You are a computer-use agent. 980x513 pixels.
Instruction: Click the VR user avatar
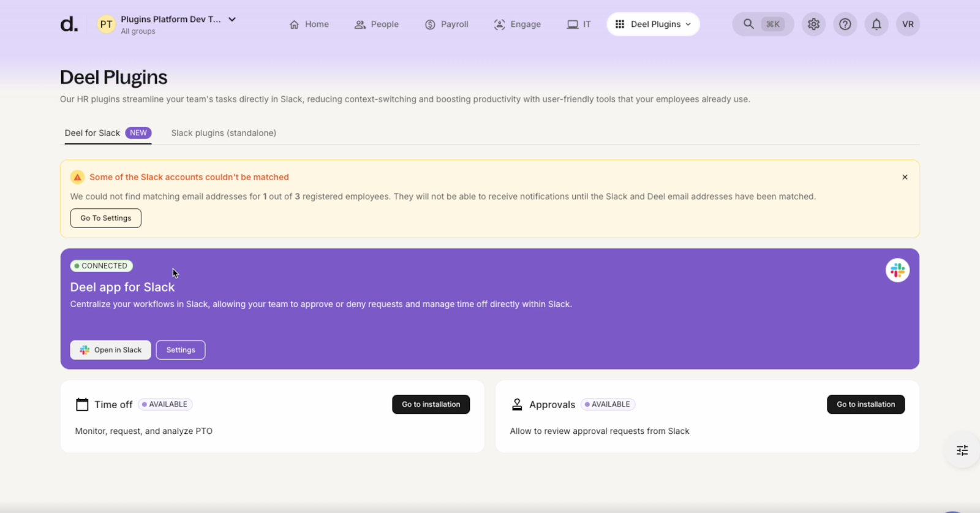point(908,25)
